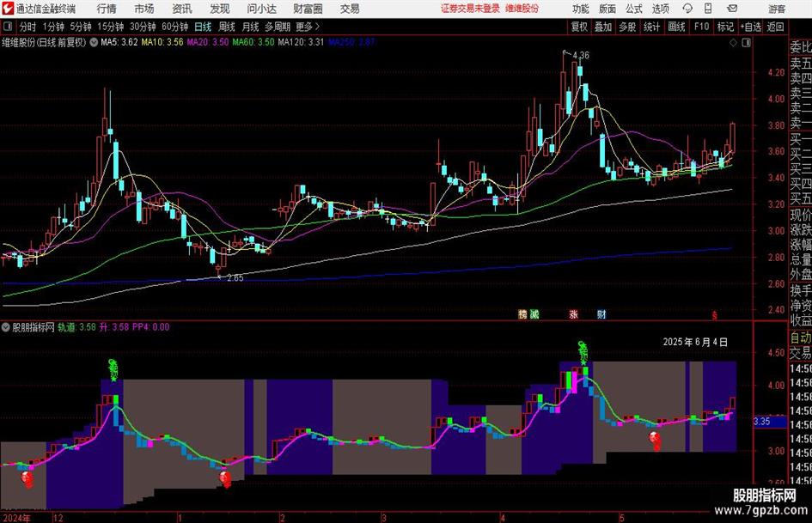
Task: Open the 问小达 menu
Action: click(261, 9)
